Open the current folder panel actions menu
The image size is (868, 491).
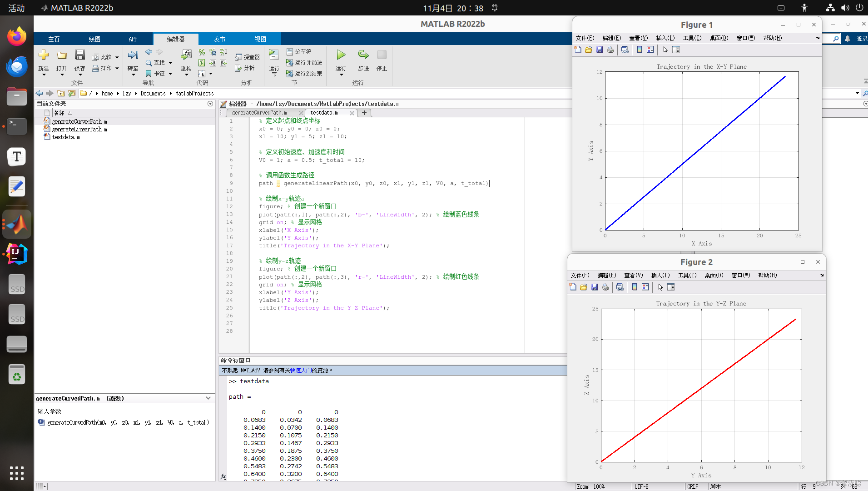click(x=210, y=104)
